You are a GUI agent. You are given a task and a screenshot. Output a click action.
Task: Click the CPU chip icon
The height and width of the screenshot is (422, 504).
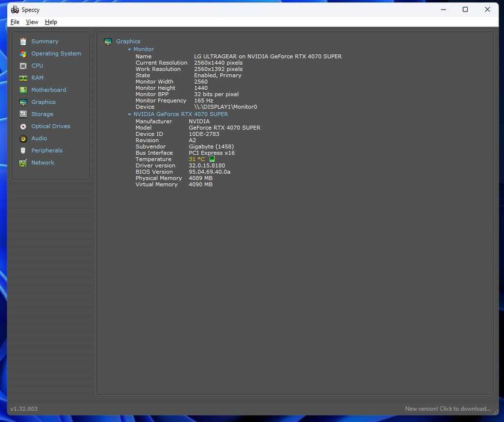coord(23,66)
